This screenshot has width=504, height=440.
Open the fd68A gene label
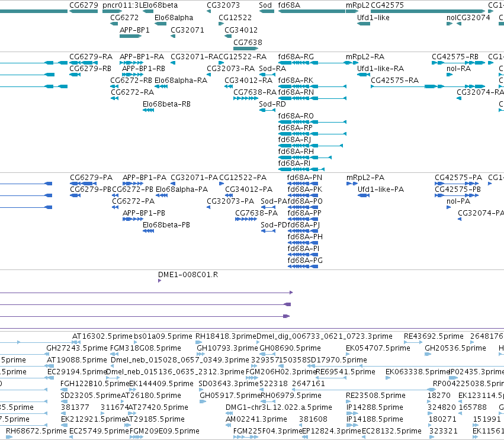(289, 5)
